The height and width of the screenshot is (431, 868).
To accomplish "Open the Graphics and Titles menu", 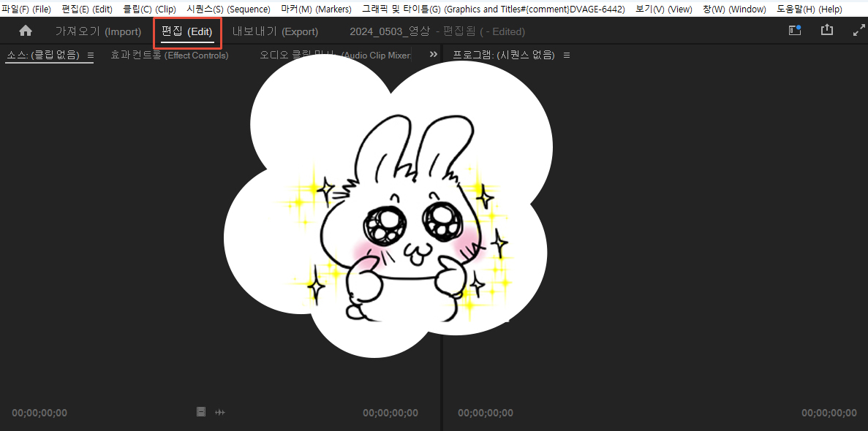I will (494, 9).
